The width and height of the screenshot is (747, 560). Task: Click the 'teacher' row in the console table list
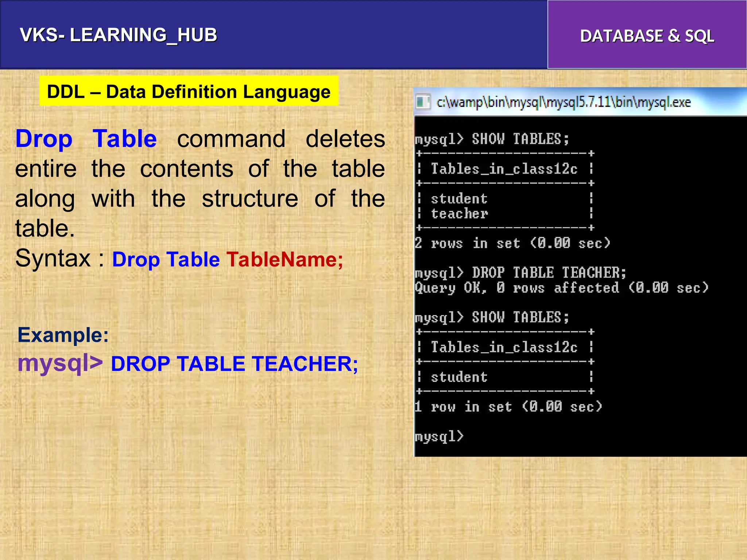460,214
